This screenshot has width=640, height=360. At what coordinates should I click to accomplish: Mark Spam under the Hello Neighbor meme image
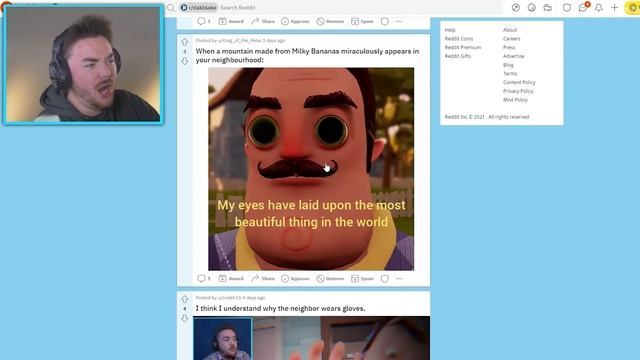pos(362,278)
